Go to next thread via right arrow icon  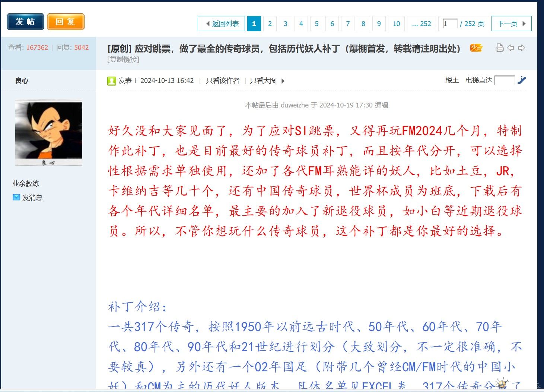[x=522, y=48]
